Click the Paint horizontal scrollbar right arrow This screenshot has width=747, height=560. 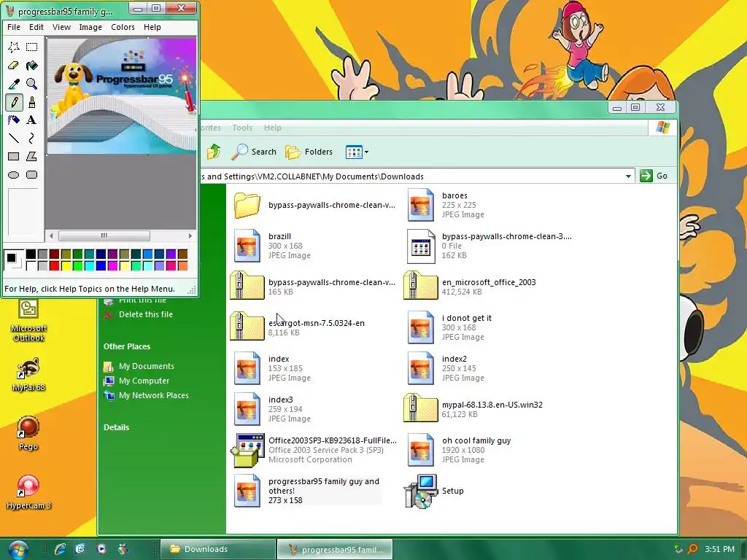[x=190, y=236]
